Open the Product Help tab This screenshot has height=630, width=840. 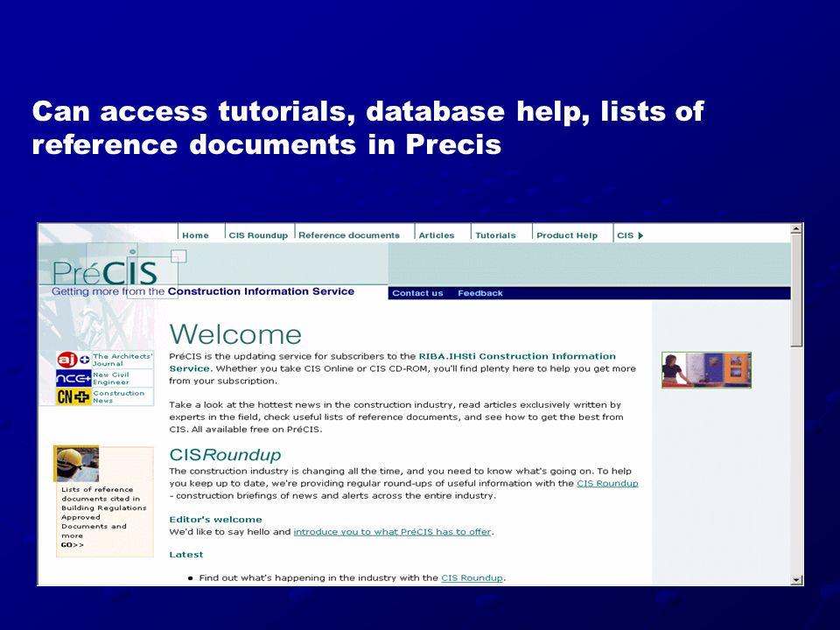567,235
